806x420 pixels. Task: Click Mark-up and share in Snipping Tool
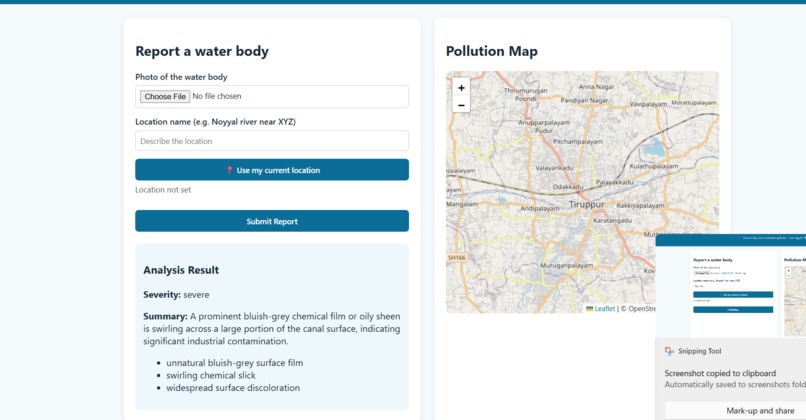(760, 410)
